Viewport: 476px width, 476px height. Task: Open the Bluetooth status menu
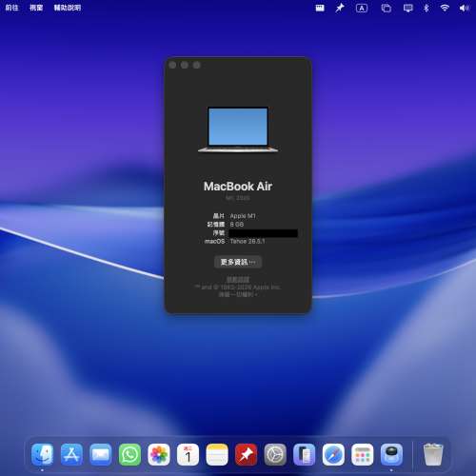click(x=426, y=8)
